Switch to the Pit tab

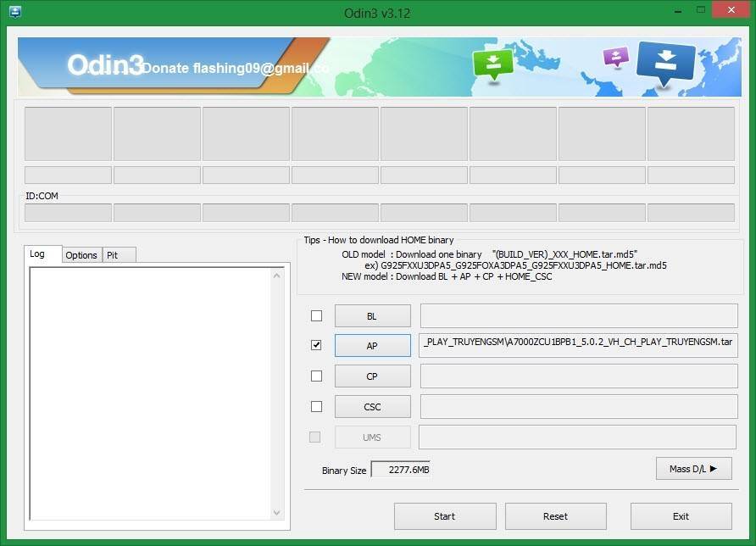coord(120,255)
